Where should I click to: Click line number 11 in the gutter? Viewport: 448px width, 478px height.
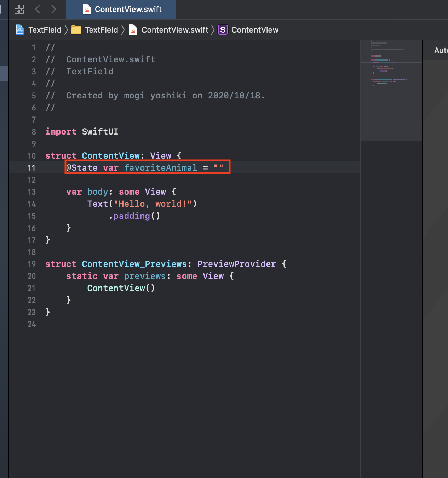click(31, 168)
